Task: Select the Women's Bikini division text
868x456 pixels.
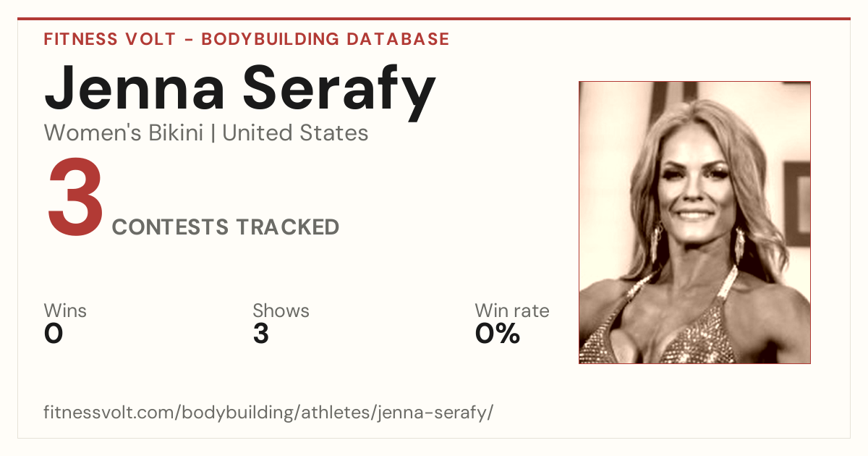Action: click(x=124, y=133)
